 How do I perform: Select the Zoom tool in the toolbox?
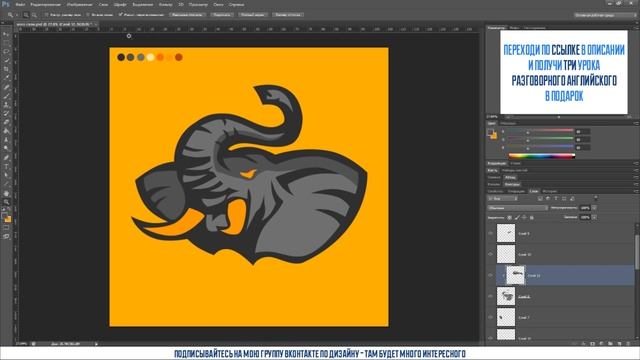click(x=6, y=202)
